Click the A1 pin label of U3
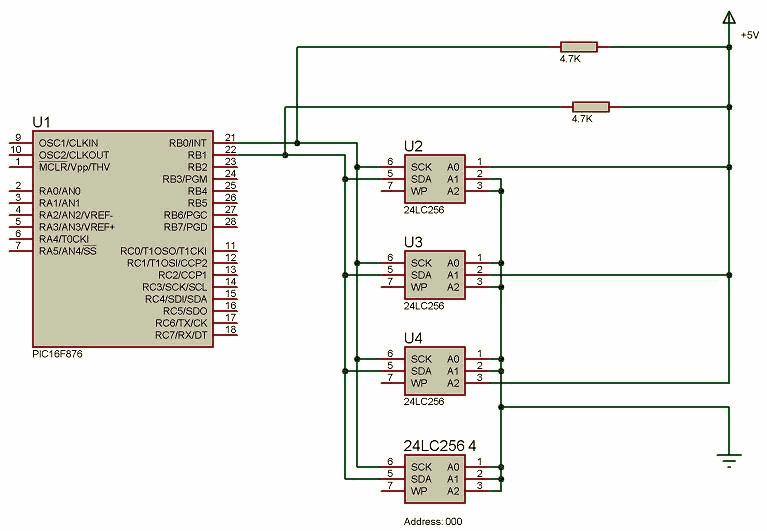This screenshot has height=531, width=767. pyautogui.click(x=453, y=275)
